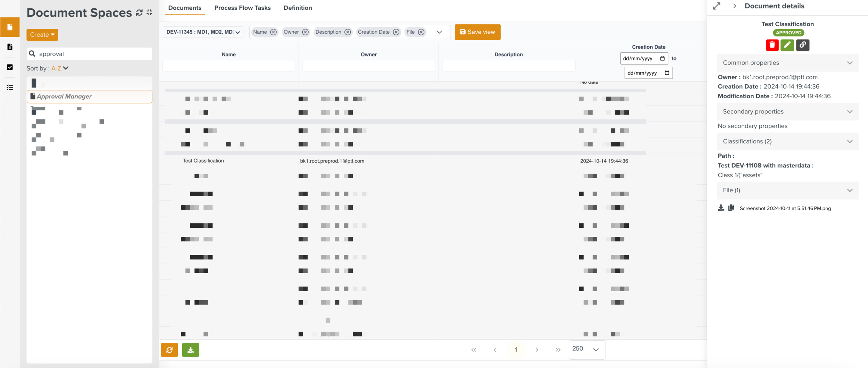Collapse the Document details panel arrow
This screenshot has height=368, width=868.
[x=735, y=6]
